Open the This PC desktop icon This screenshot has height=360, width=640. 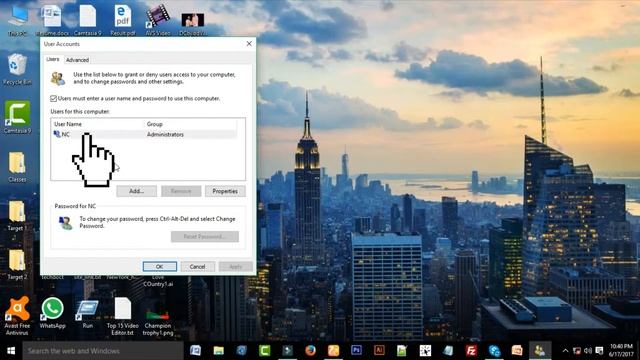[17, 20]
